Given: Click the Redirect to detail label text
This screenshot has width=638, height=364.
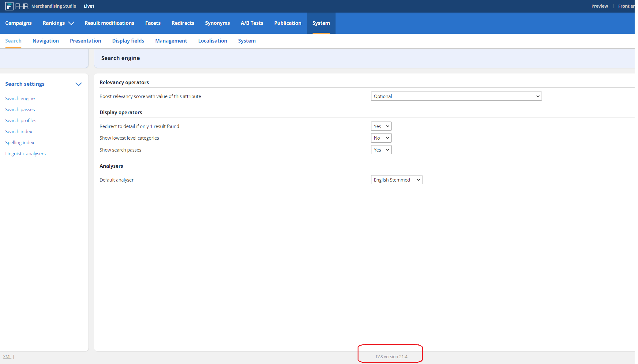Looking at the screenshot, I should point(139,126).
